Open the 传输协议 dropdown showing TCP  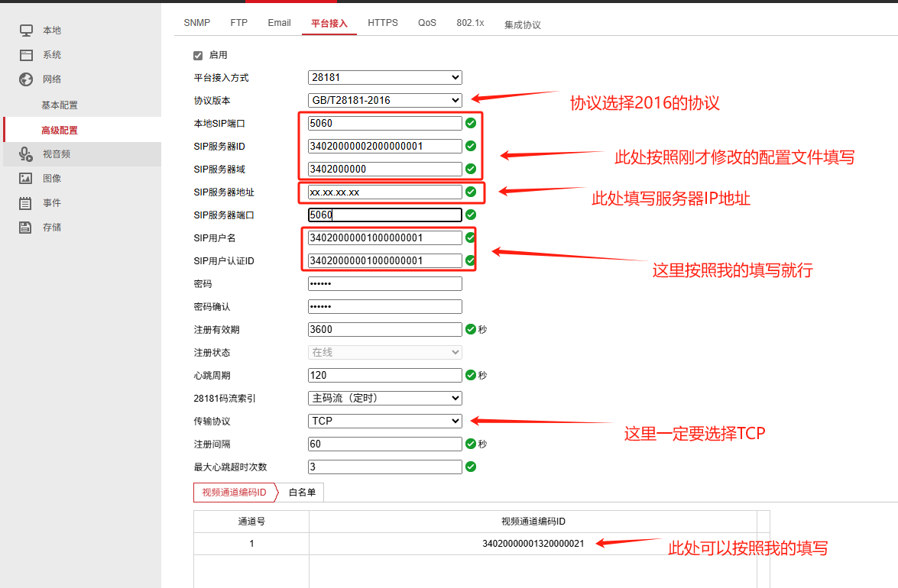pyautogui.click(x=385, y=421)
